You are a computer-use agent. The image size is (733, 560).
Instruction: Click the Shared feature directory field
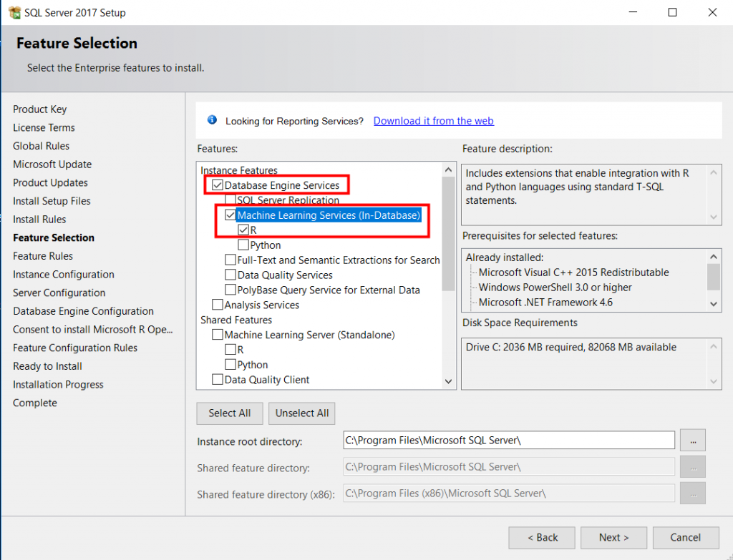[x=509, y=466]
